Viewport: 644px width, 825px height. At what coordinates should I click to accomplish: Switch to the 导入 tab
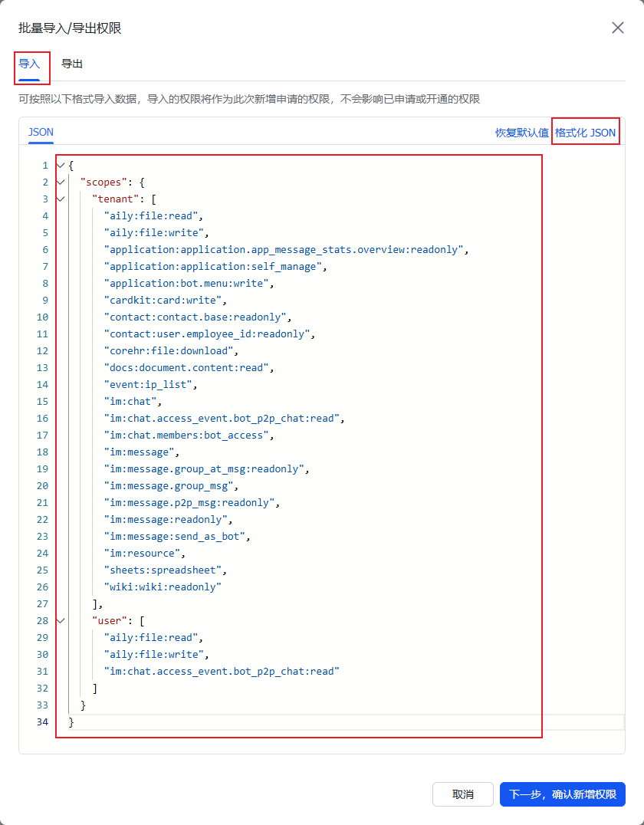pos(29,64)
